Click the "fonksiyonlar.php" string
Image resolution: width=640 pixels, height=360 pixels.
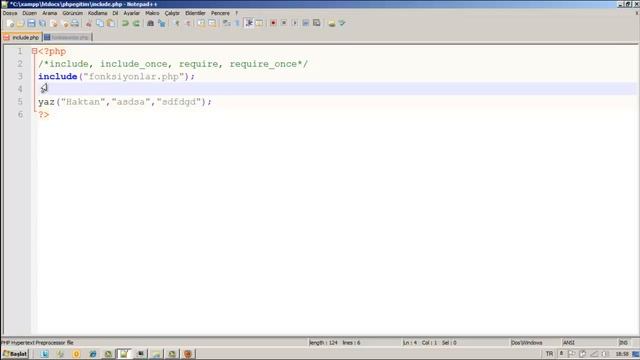[x=133, y=76]
